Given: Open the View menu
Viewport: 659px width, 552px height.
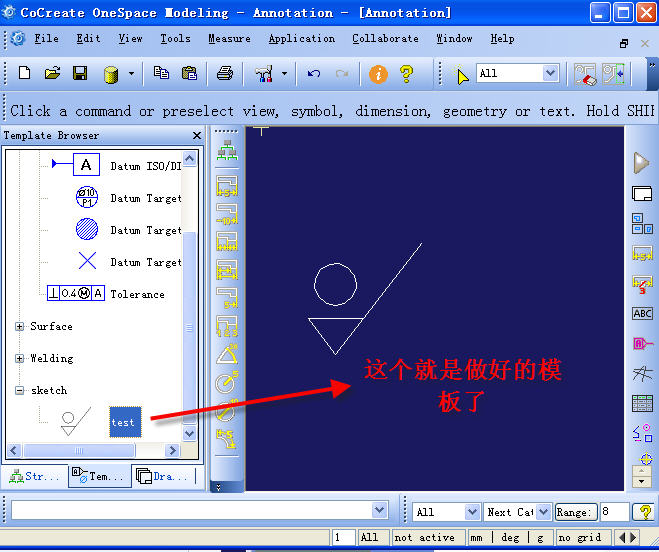Looking at the screenshot, I should point(130,39).
